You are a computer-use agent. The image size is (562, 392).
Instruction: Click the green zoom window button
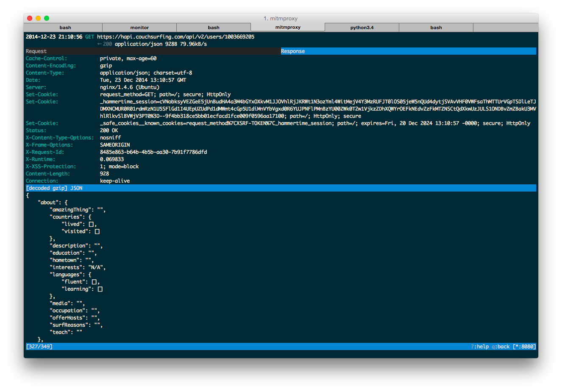coord(46,18)
